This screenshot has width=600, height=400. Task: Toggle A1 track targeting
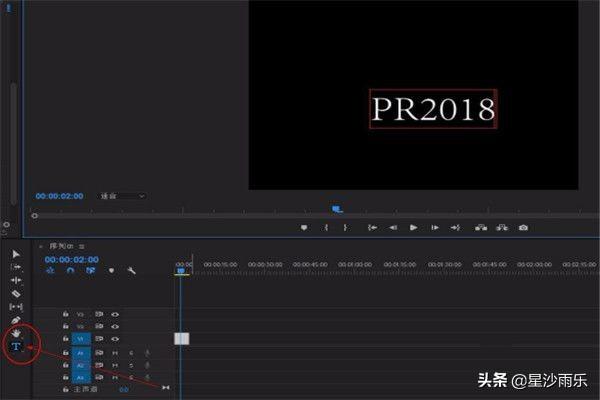pyautogui.click(x=81, y=353)
